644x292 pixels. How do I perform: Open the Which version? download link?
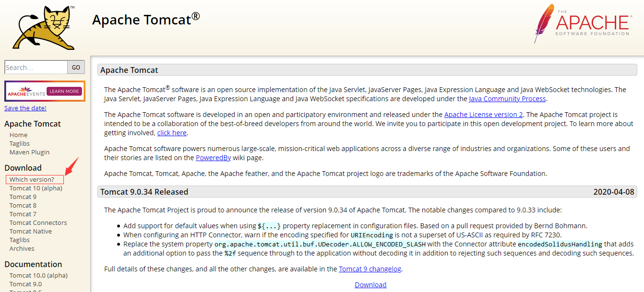pyautogui.click(x=32, y=180)
